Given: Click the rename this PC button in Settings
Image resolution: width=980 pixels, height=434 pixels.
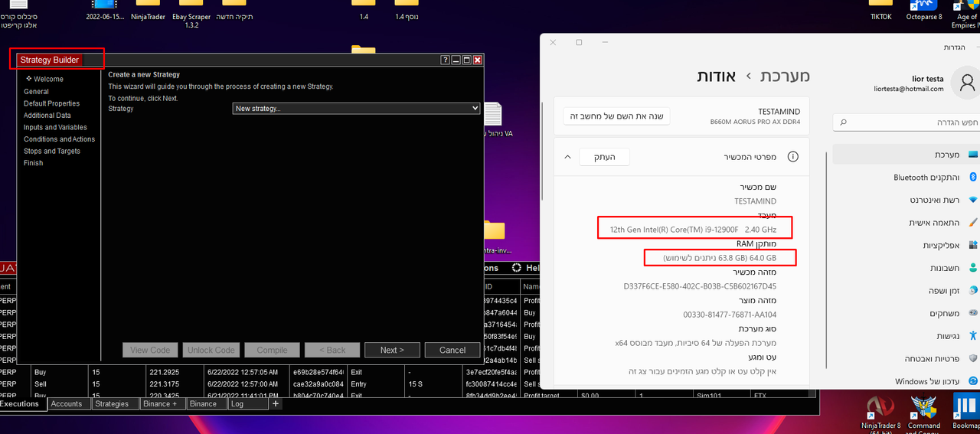Looking at the screenshot, I should click(617, 116).
